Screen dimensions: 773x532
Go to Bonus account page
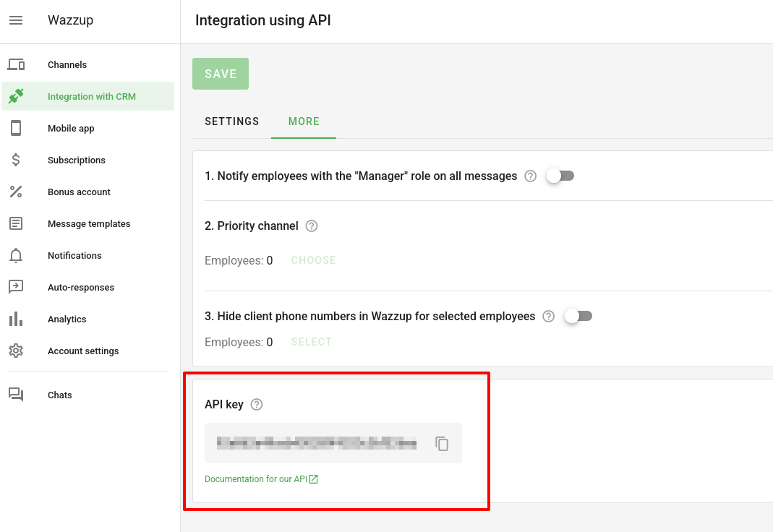[x=87, y=192]
